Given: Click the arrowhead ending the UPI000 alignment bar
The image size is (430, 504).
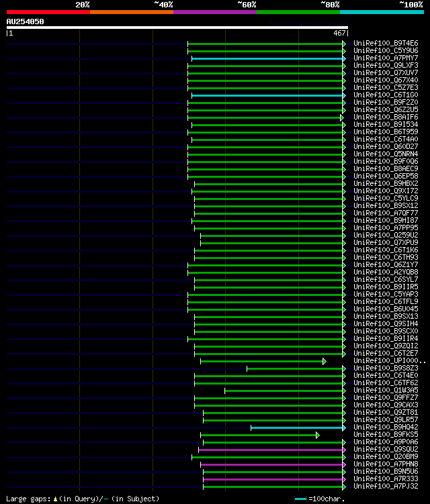Looking at the screenshot, I should [324, 362].
